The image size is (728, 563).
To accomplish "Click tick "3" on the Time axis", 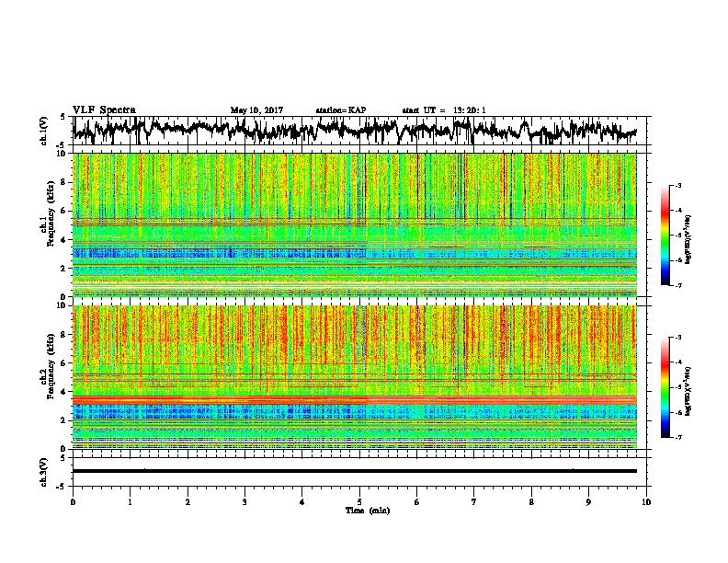I will coord(245,502).
